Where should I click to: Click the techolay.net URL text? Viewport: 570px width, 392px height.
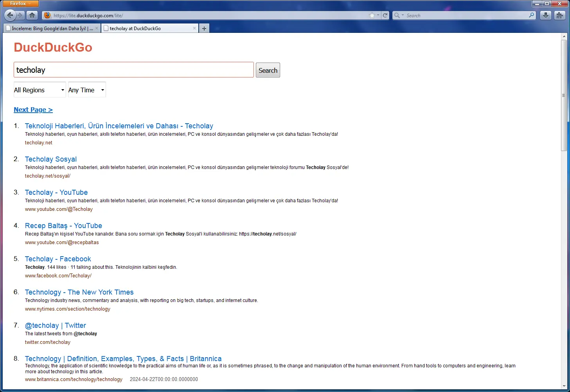click(x=39, y=143)
